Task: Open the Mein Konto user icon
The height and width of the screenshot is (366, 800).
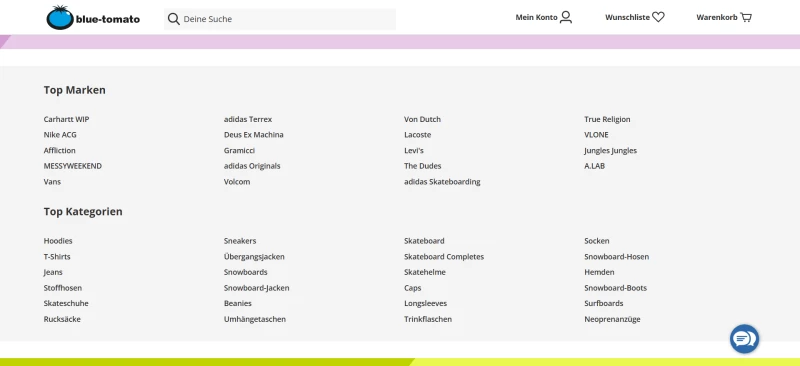Action: coord(566,17)
